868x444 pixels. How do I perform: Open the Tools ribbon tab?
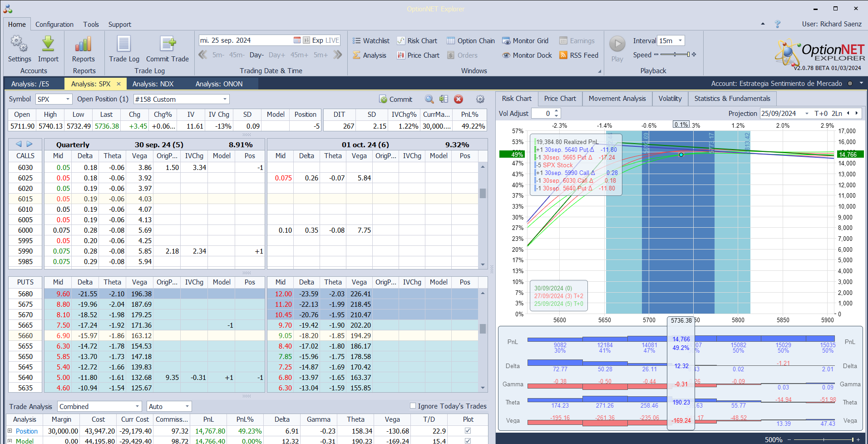[91, 25]
